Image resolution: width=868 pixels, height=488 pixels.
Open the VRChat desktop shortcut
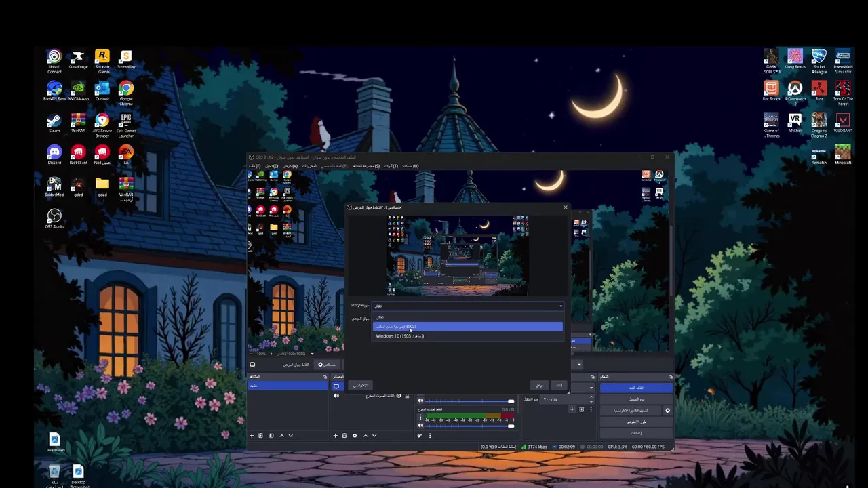click(795, 123)
